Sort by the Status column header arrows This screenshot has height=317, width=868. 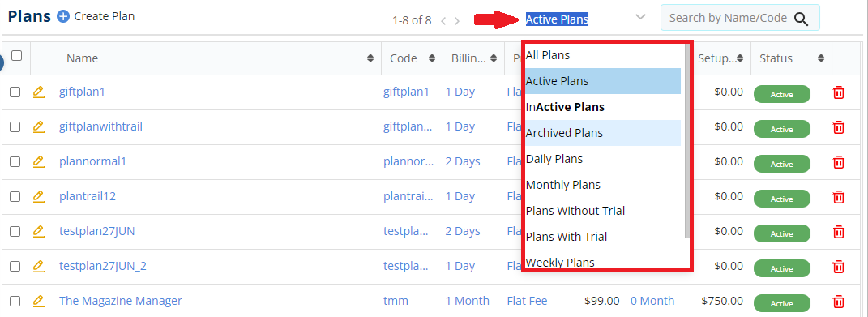pyautogui.click(x=821, y=58)
